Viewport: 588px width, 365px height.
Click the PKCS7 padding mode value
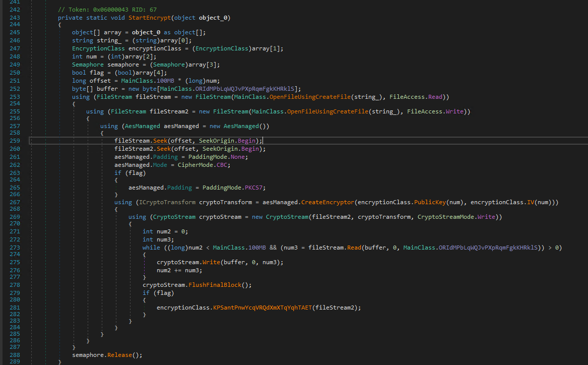[x=254, y=188]
